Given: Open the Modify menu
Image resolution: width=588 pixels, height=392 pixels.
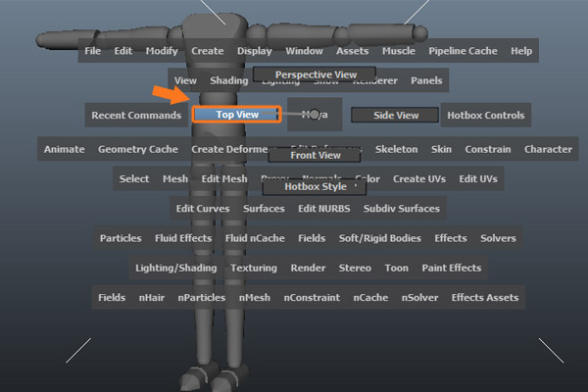Looking at the screenshot, I should point(162,51).
